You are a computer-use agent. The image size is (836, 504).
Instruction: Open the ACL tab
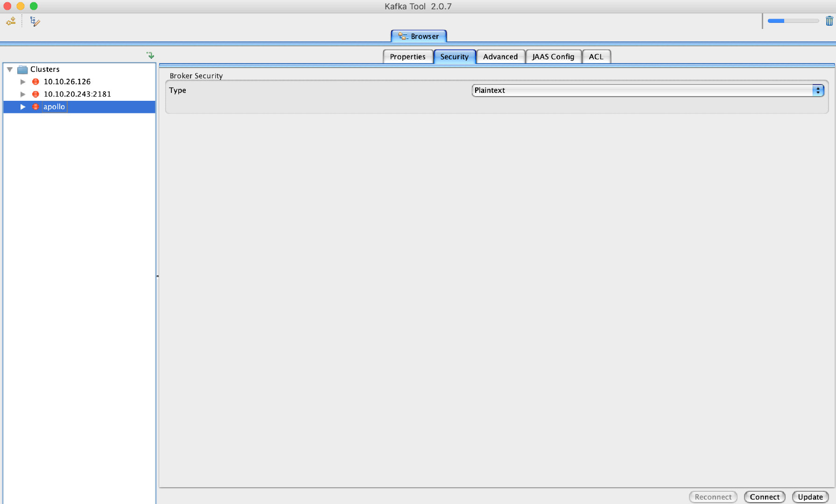[596, 56]
